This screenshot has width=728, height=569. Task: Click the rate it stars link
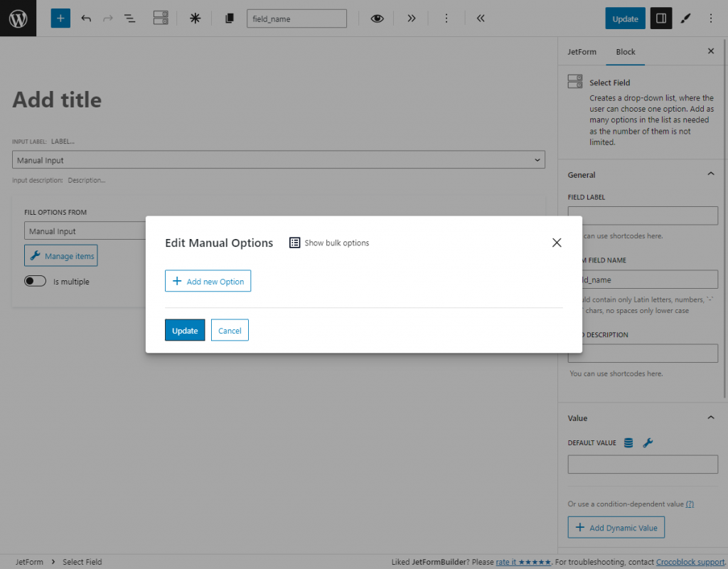(x=523, y=561)
